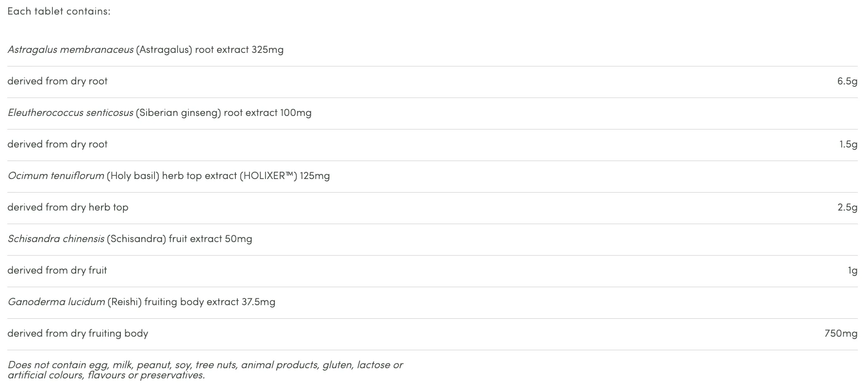Click the 750mg fruiting body amount
The height and width of the screenshot is (391, 868).
point(841,333)
